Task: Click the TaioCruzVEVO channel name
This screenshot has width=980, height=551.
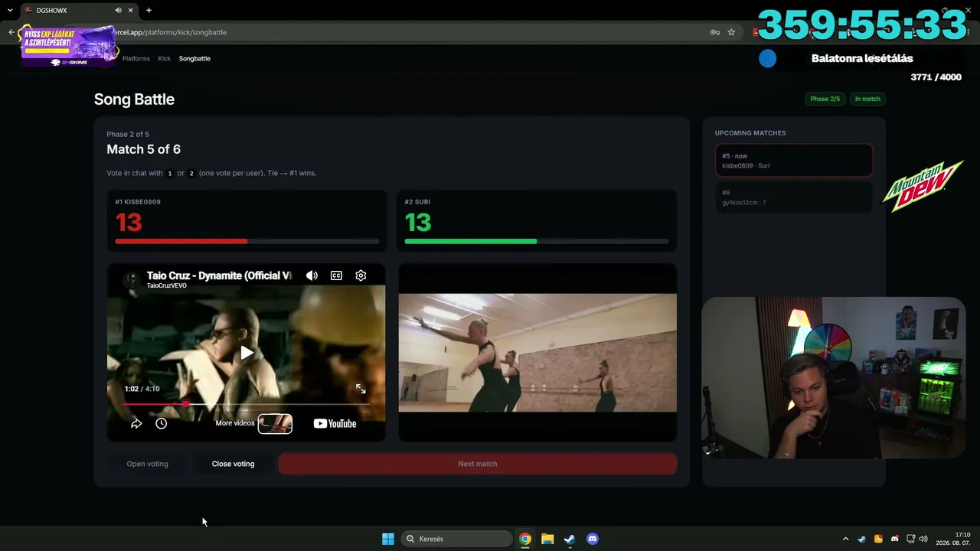Action: click(x=167, y=286)
